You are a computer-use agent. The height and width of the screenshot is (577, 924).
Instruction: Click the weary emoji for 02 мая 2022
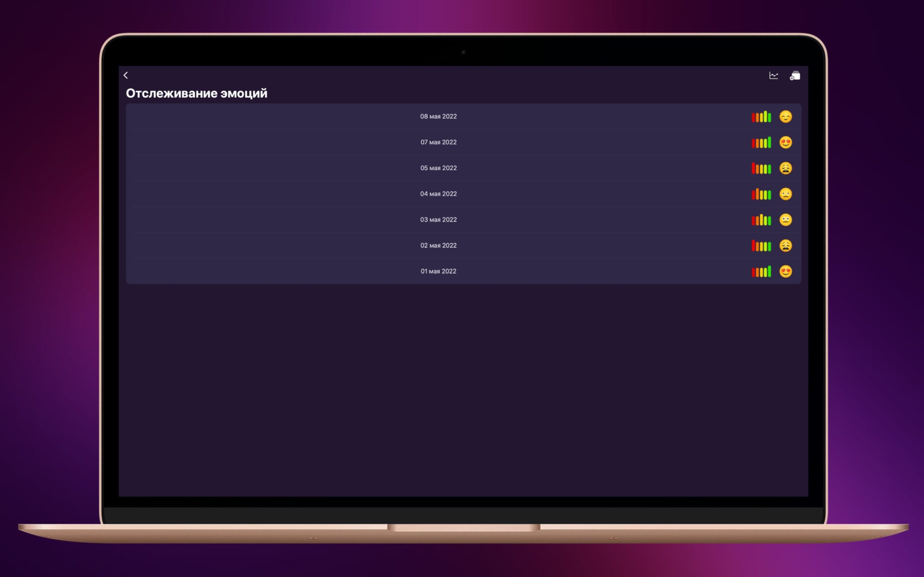click(785, 245)
